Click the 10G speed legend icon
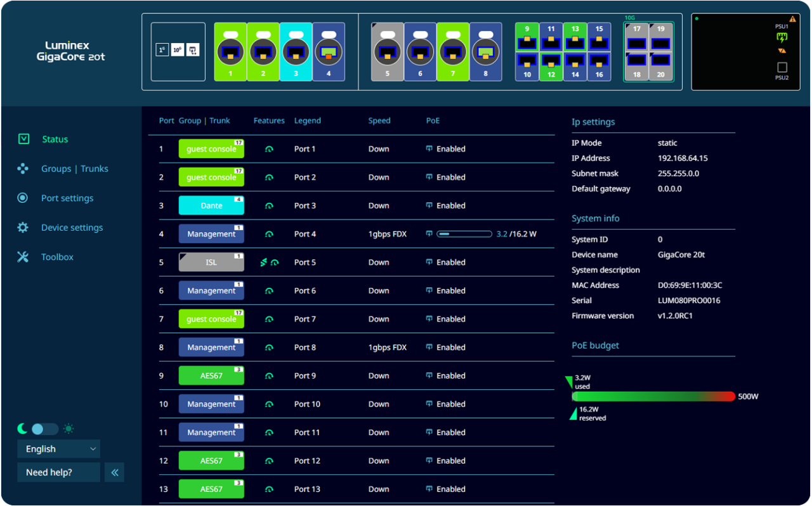The width and height of the screenshot is (812, 506). [x=178, y=49]
